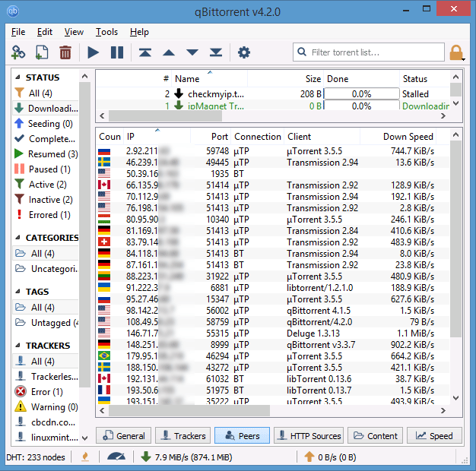Move torrent up in queue
Image resolution: width=476 pixels, height=471 pixels.
pos(169,52)
